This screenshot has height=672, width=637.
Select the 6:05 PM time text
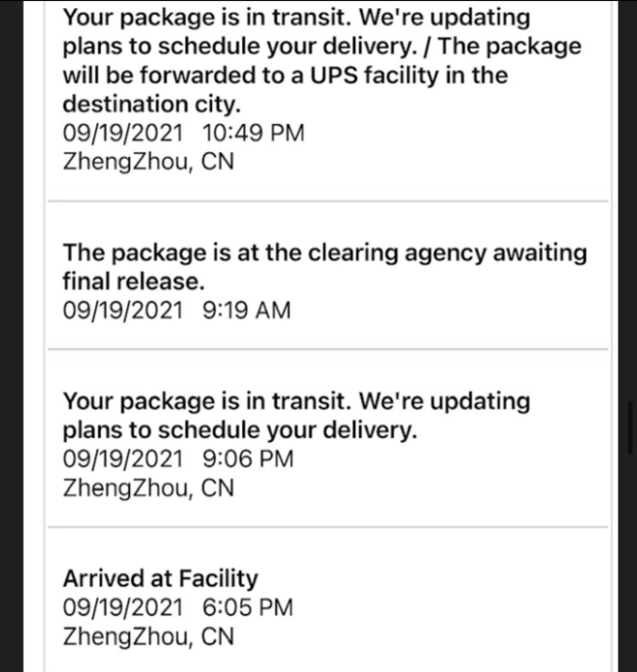pyautogui.click(x=248, y=608)
